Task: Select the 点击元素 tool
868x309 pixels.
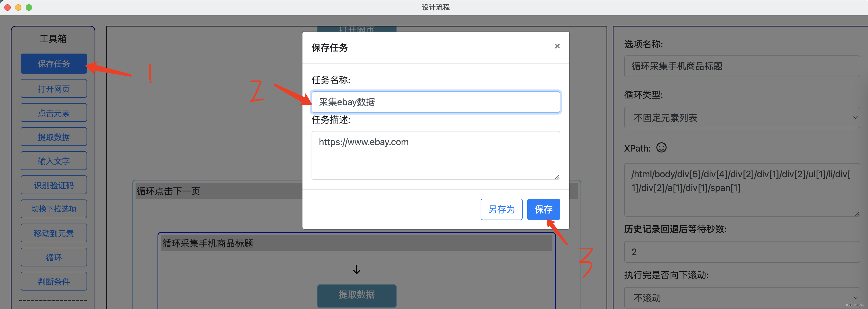Action: coord(54,113)
